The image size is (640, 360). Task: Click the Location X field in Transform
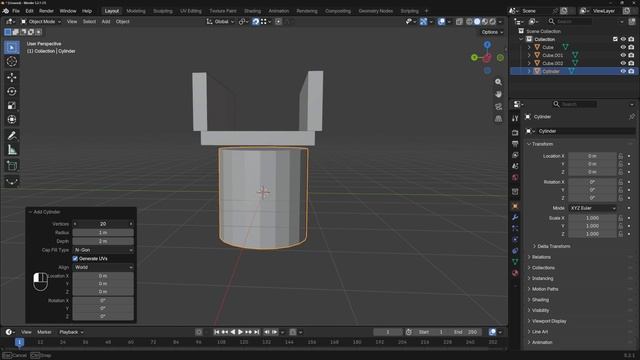click(592, 156)
